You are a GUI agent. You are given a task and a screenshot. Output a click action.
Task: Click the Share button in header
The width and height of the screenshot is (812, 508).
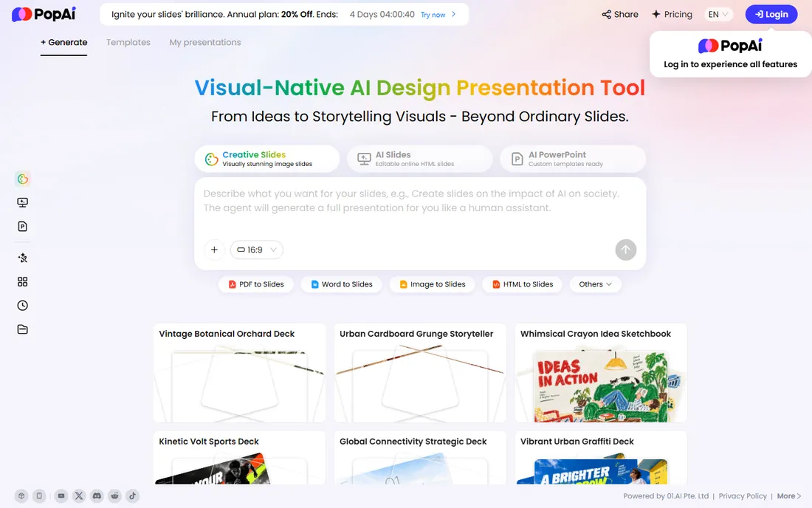click(x=620, y=15)
